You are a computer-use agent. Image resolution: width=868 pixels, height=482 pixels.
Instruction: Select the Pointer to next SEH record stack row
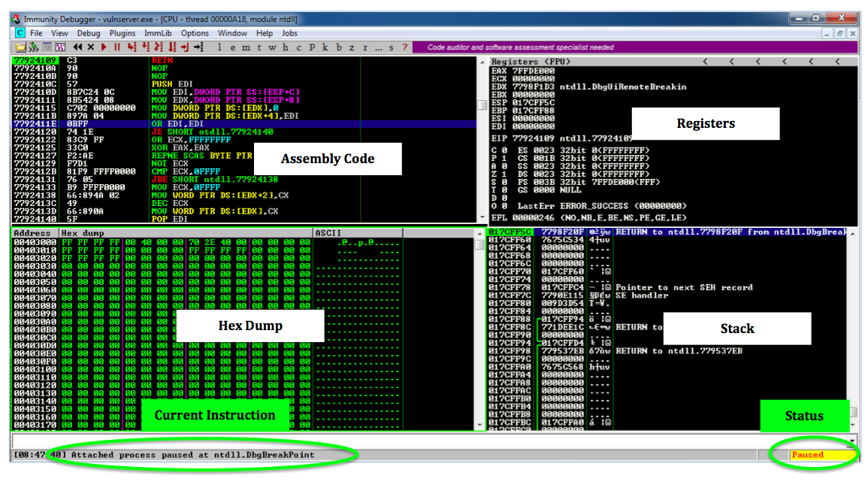point(667,287)
